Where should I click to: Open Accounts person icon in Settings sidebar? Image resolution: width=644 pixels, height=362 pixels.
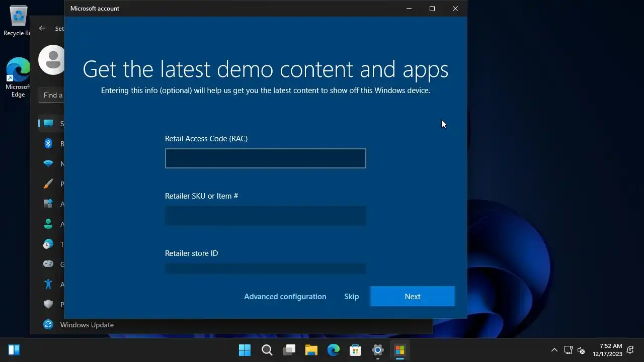click(x=48, y=224)
